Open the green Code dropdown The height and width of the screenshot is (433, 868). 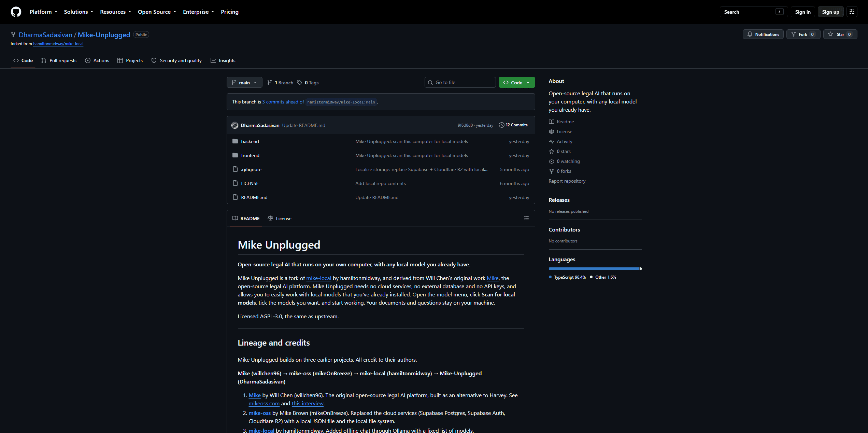[516, 82]
